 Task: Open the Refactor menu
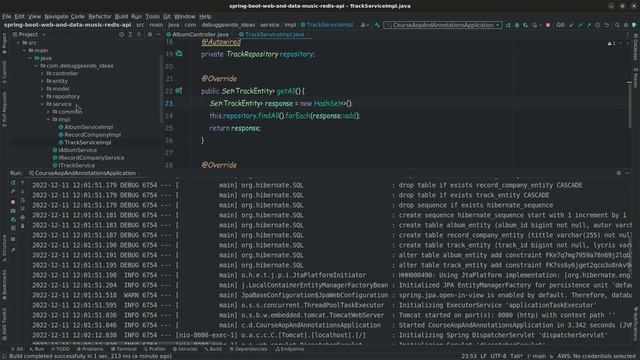100,16
